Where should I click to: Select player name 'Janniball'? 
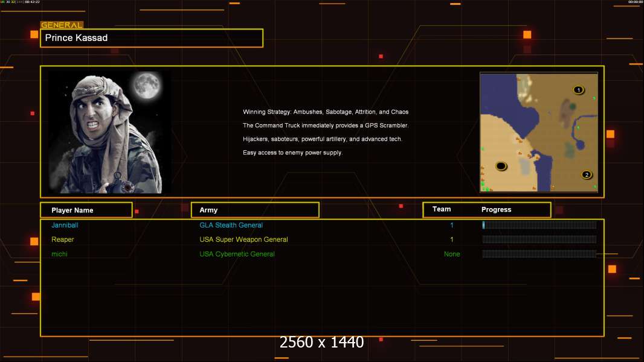tap(65, 225)
